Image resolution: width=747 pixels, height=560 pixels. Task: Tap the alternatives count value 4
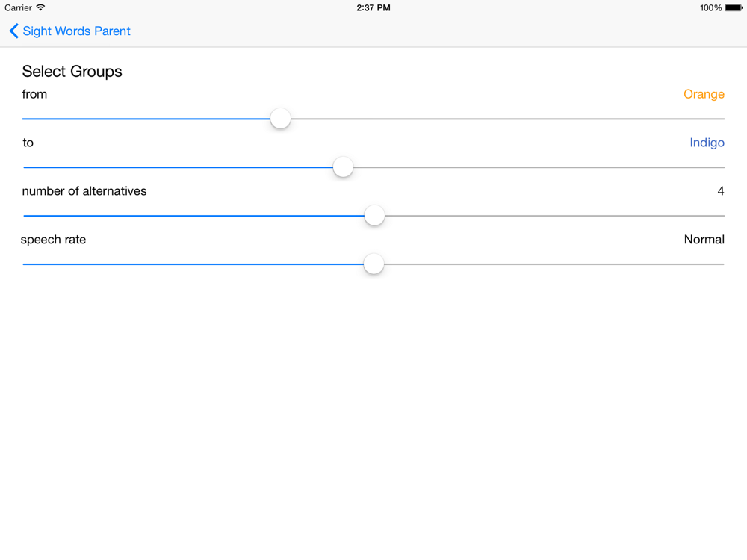(721, 191)
